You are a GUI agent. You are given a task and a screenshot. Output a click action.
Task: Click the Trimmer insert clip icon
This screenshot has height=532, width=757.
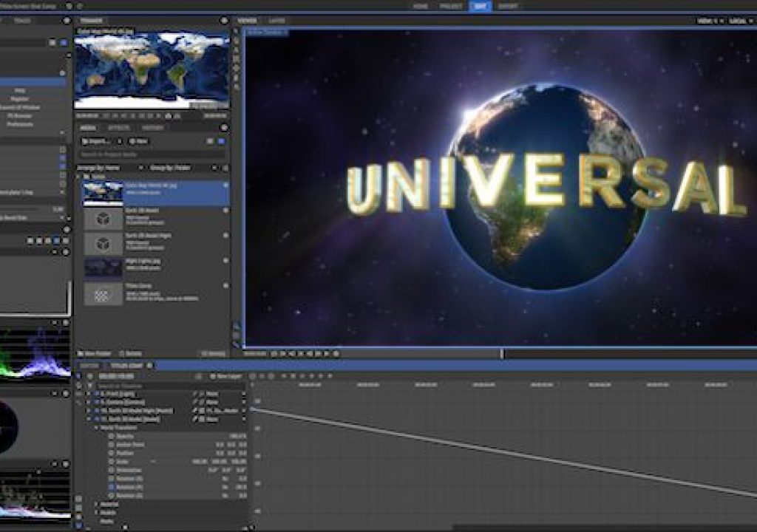click(168, 116)
